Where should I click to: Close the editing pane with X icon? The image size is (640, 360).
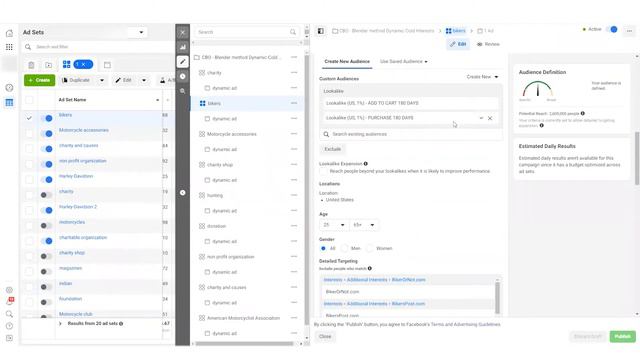[x=182, y=32]
